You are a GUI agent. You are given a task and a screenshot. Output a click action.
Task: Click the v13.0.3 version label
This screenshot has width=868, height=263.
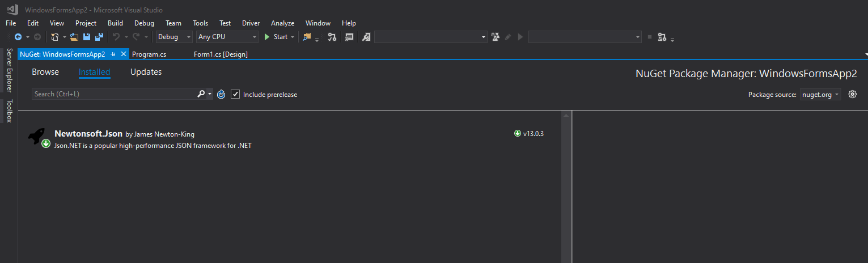pos(533,134)
